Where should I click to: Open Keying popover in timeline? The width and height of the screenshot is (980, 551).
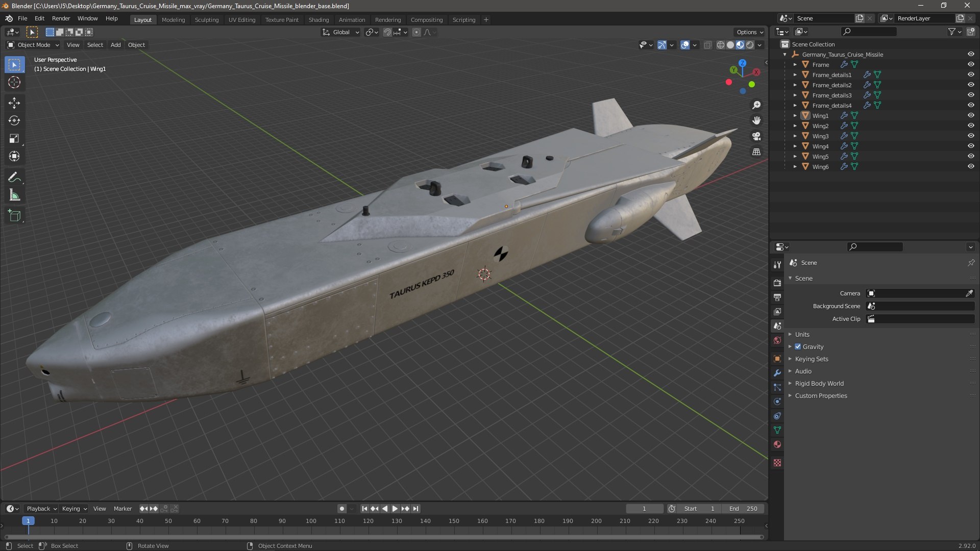75,509
